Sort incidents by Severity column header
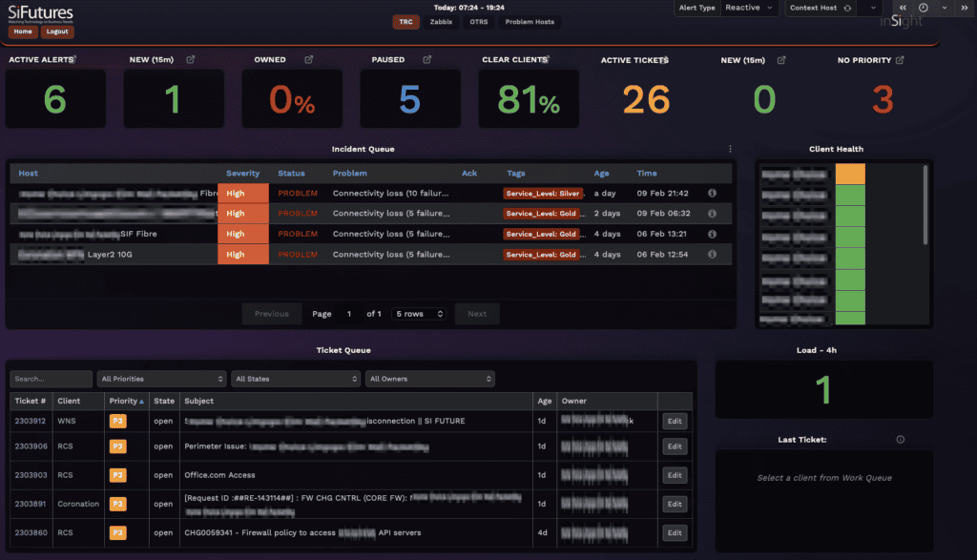977x560 pixels. (x=242, y=174)
